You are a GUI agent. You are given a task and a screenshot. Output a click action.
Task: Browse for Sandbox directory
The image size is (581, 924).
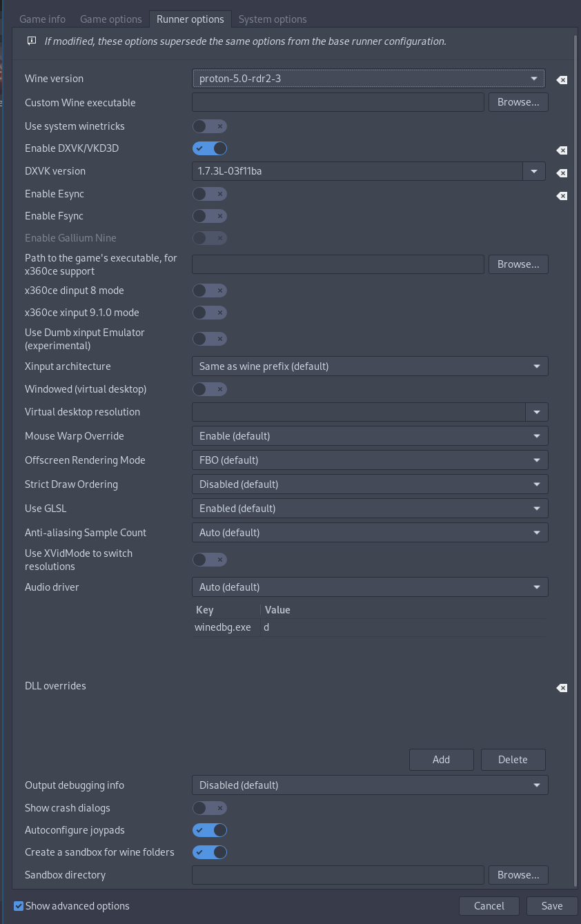pos(518,875)
